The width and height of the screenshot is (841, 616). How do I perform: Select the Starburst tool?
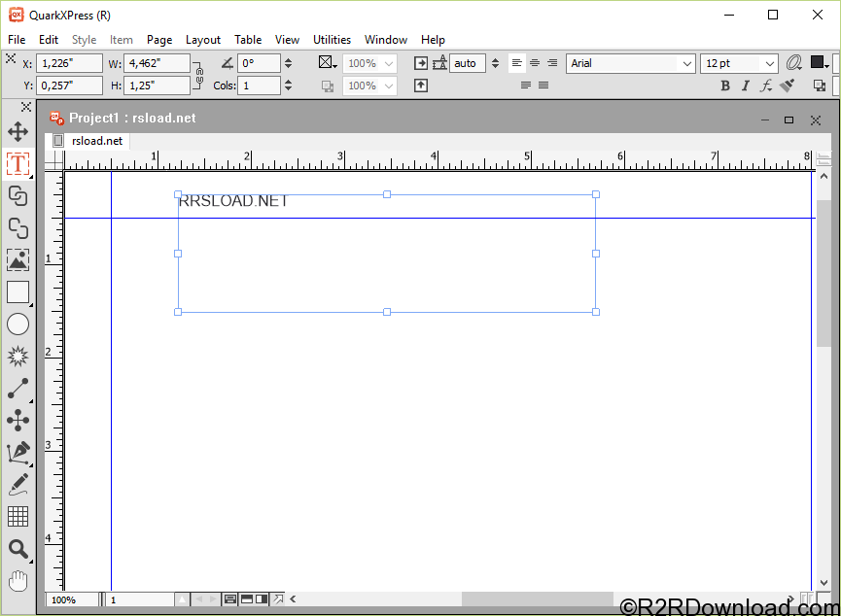[18, 357]
